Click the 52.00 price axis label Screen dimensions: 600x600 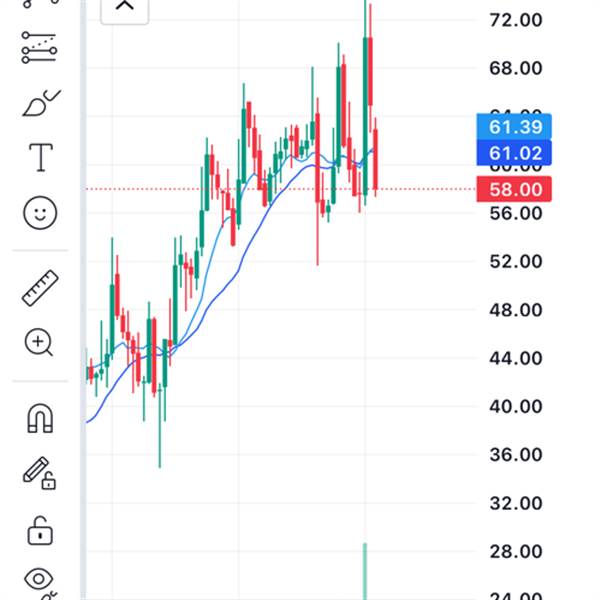[x=515, y=261]
